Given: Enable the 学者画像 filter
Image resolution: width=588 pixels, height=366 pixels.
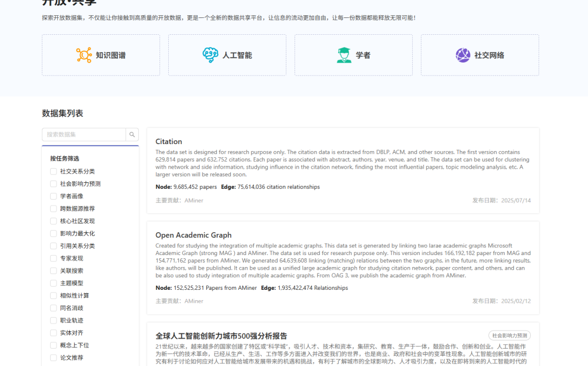Looking at the screenshot, I should pyautogui.click(x=53, y=196).
